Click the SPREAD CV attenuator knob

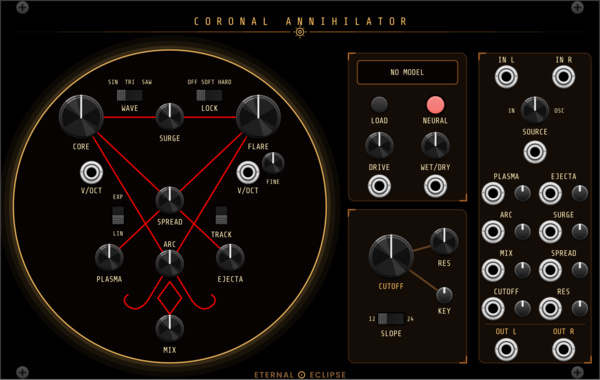(580, 270)
